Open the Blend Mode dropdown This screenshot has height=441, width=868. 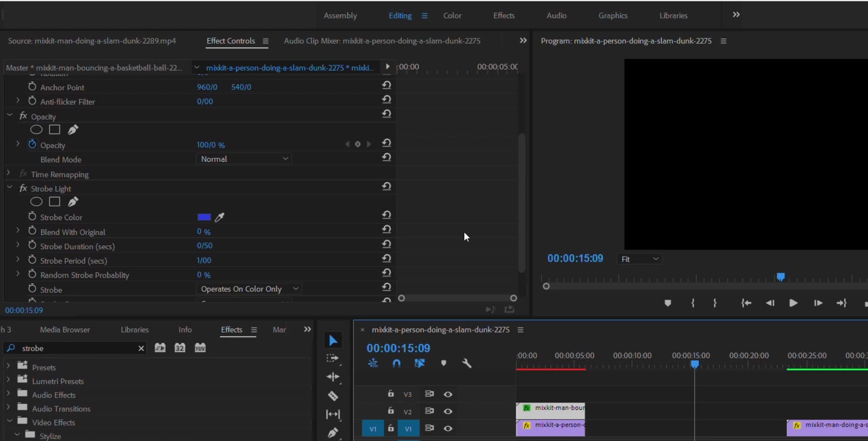click(x=244, y=159)
